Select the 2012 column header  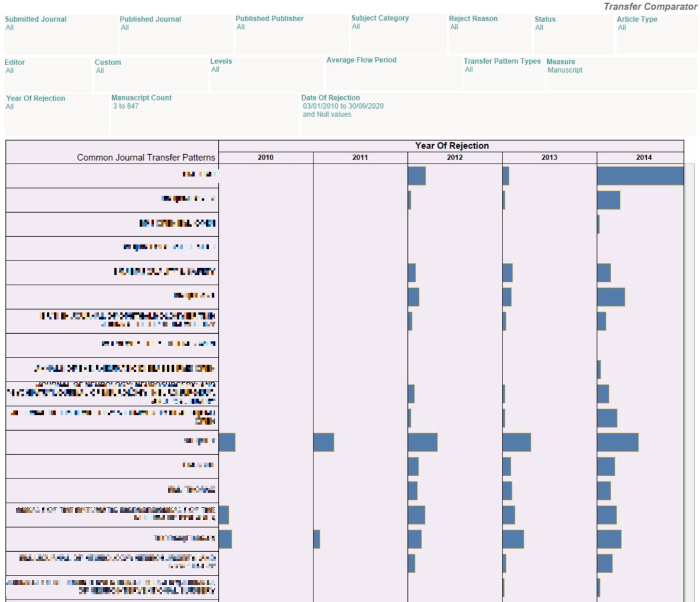click(455, 158)
